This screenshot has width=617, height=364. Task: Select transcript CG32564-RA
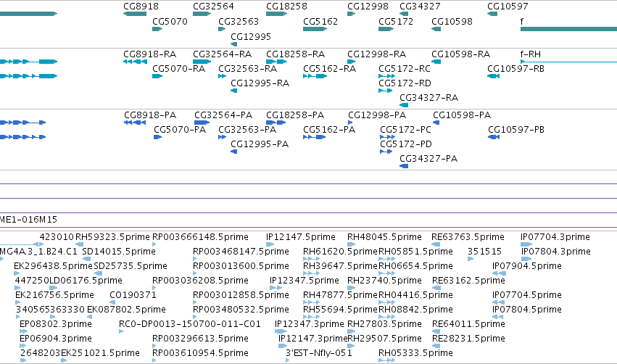222,54
